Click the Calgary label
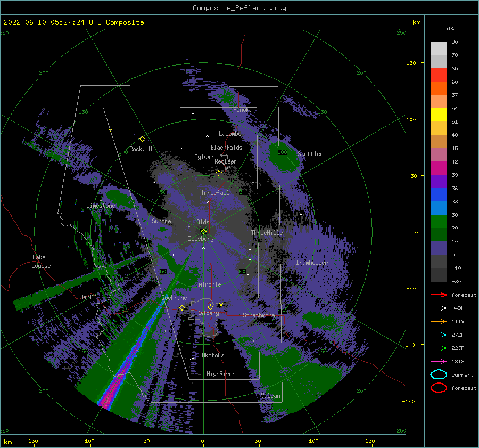This screenshot has height=448, width=479. [208, 313]
